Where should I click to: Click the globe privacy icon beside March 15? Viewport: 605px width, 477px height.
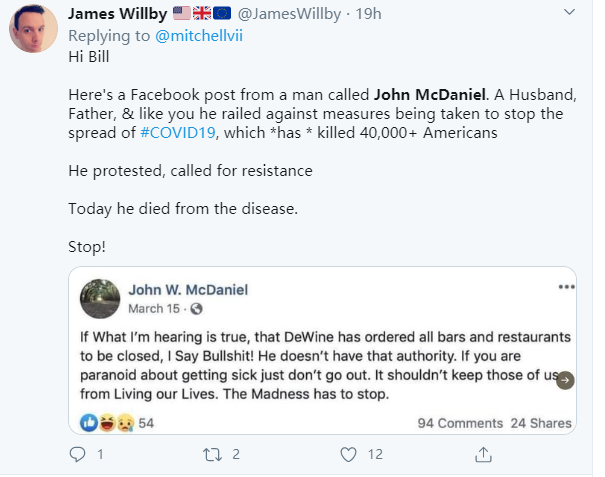click(x=196, y=308)
